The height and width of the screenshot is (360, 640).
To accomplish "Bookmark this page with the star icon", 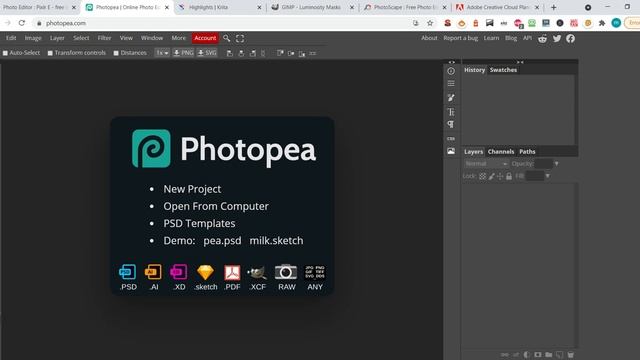I will [430, 23].
